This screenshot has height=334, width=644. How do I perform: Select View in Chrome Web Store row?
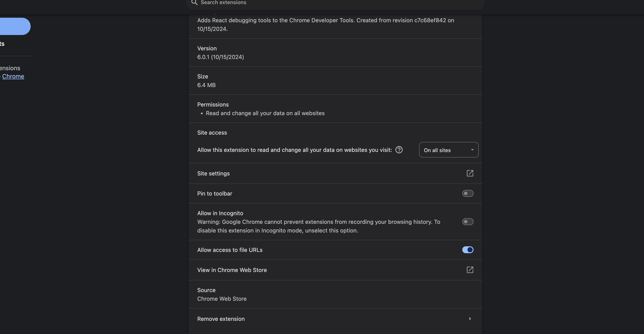point(335,270)
